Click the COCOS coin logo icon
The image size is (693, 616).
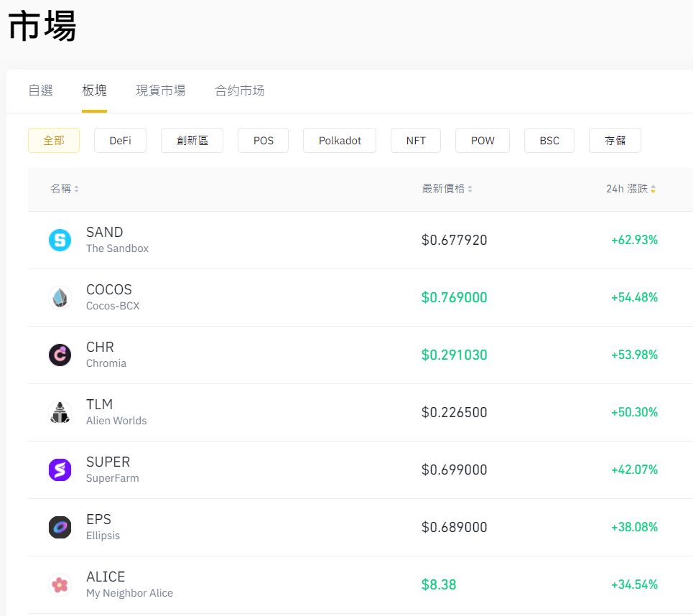coord(60,297)
